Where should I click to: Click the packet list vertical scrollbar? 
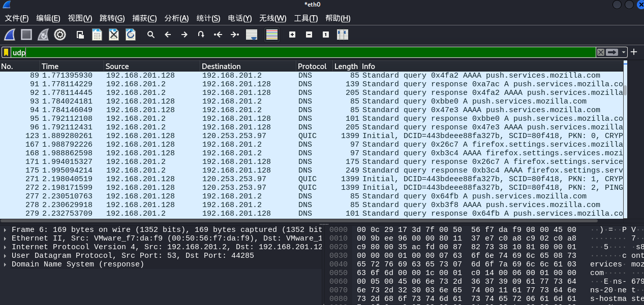[625, 142]
